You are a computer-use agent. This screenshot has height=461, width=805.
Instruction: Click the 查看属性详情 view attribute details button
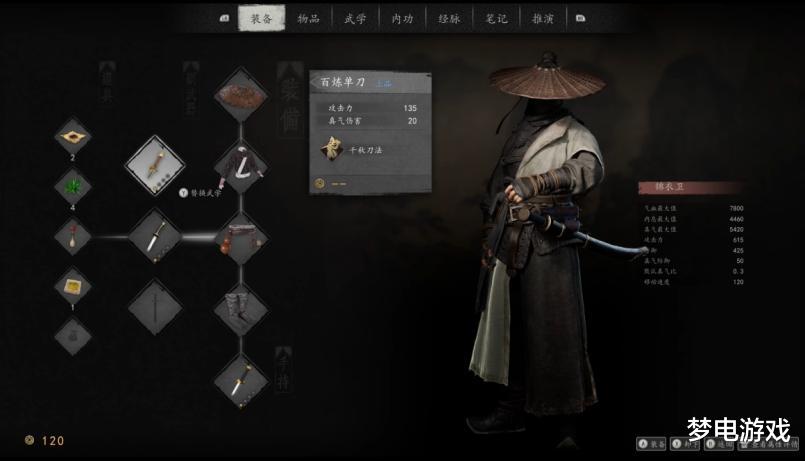769,444
